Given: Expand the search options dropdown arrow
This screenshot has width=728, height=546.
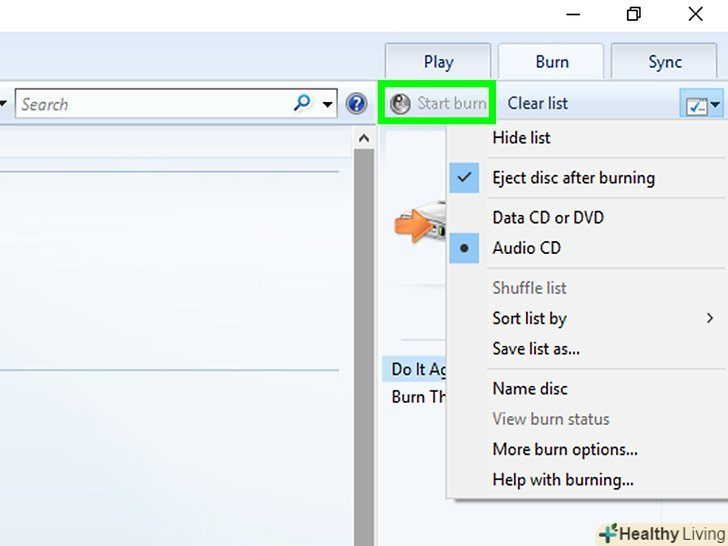Looking at the screenshot, I should (327, 104).
